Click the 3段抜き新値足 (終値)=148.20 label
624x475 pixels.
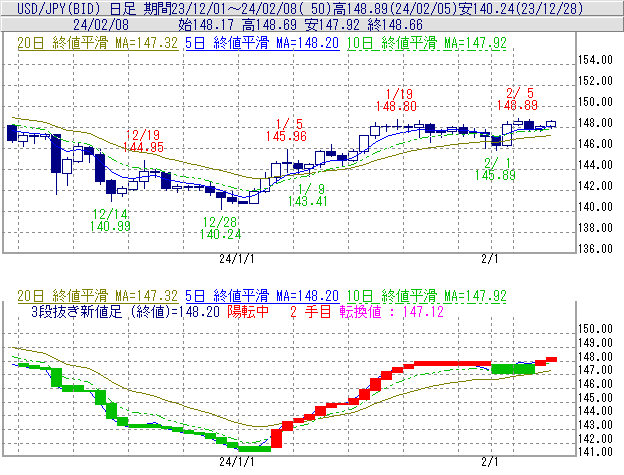pos(125,311)
